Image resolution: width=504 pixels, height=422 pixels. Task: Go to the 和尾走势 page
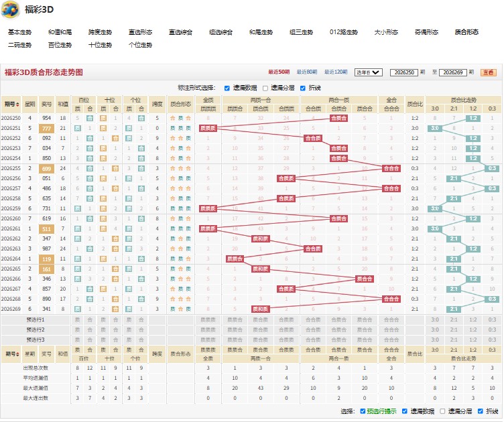pyautogui.click(x=261, y=32)
